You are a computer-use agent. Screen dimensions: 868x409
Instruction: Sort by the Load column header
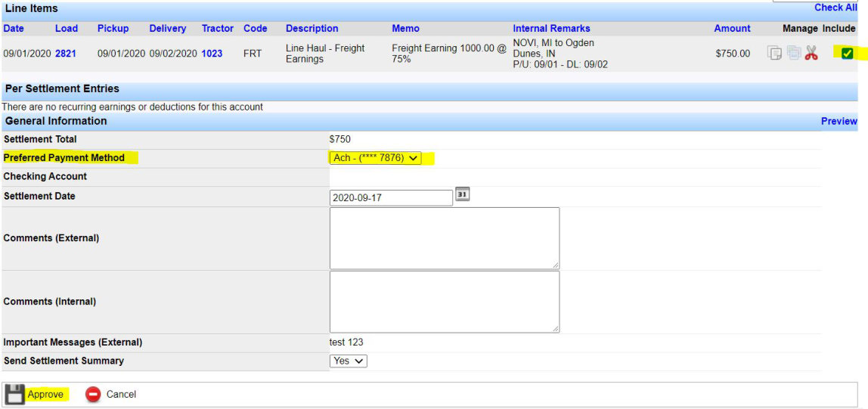click(67, 28)
